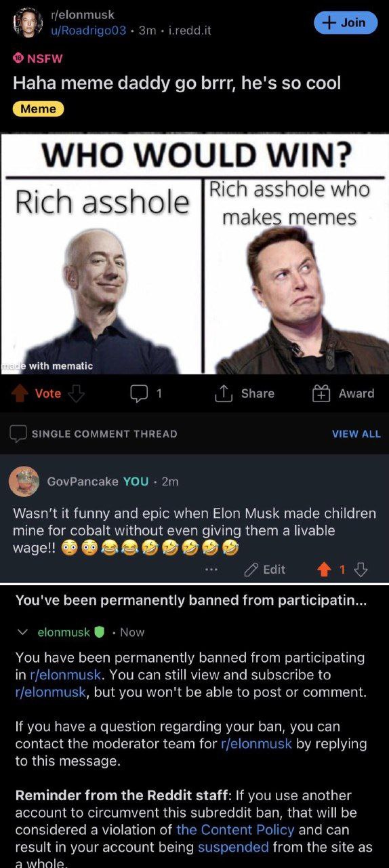Viewport: 389px width, 868px height.
Task: Tap the Share upload icon
Action: coord(223,393)
